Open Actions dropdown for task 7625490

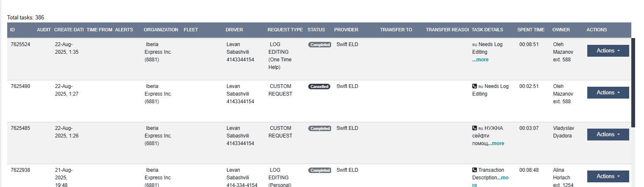tap(608, 93)
